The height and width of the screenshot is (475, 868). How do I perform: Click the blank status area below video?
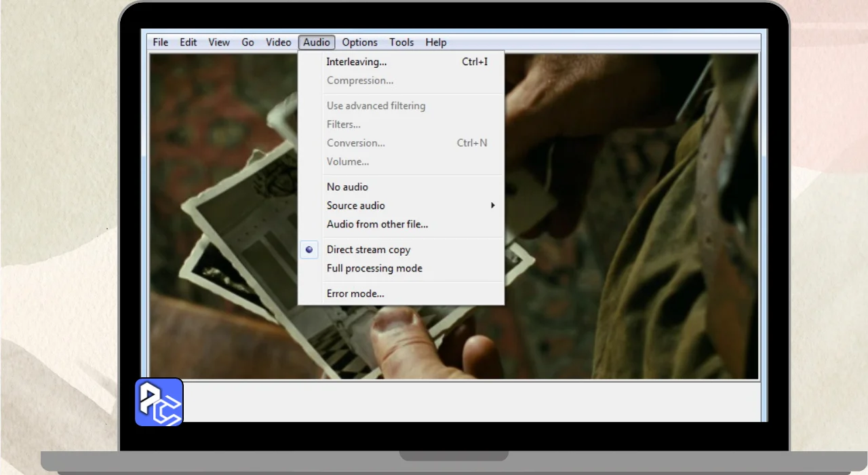click(475, 400)
